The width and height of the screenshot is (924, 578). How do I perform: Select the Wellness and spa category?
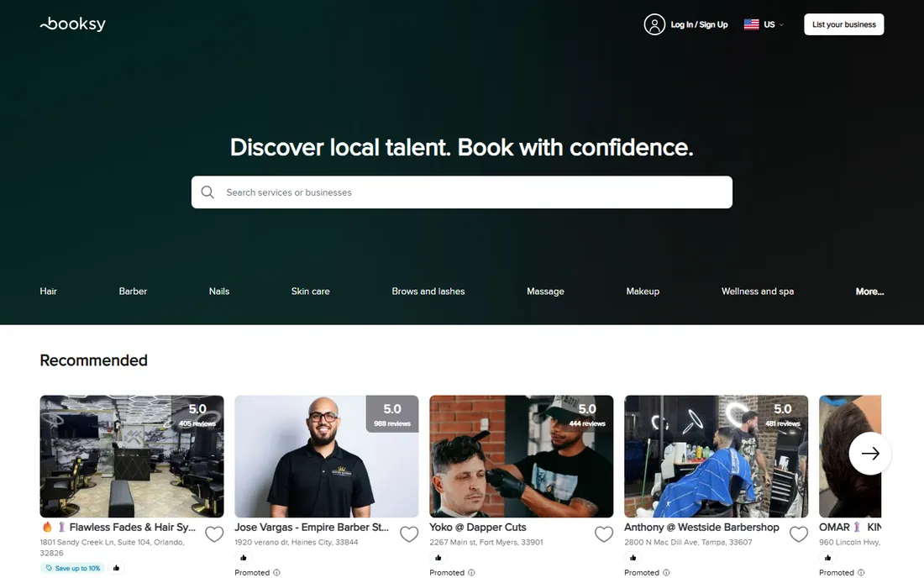pyautogui.click(x=757, y=291)
